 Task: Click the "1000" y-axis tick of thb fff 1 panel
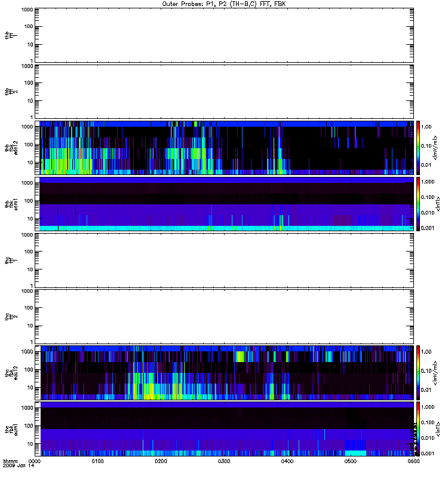(x=27, y=10)
